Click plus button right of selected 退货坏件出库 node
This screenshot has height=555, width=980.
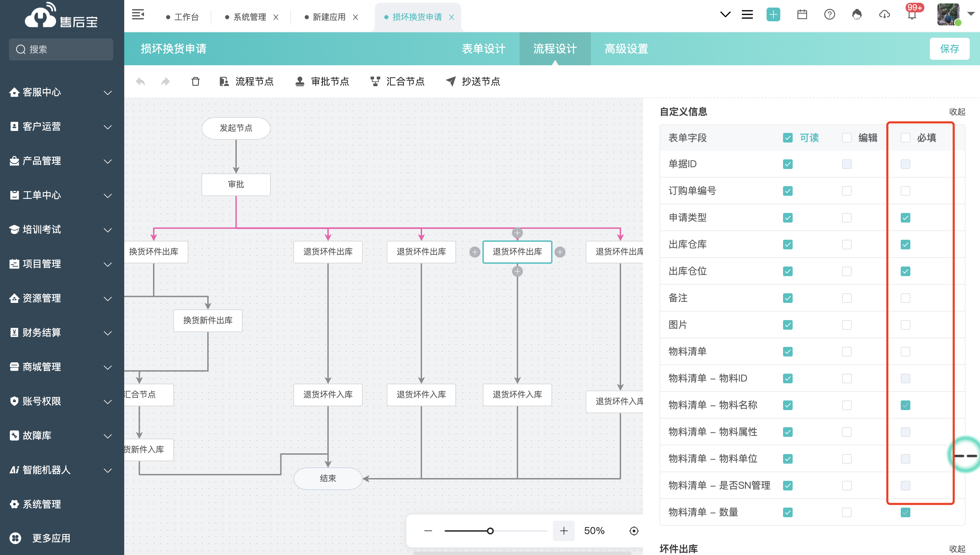tap(560, 252)
